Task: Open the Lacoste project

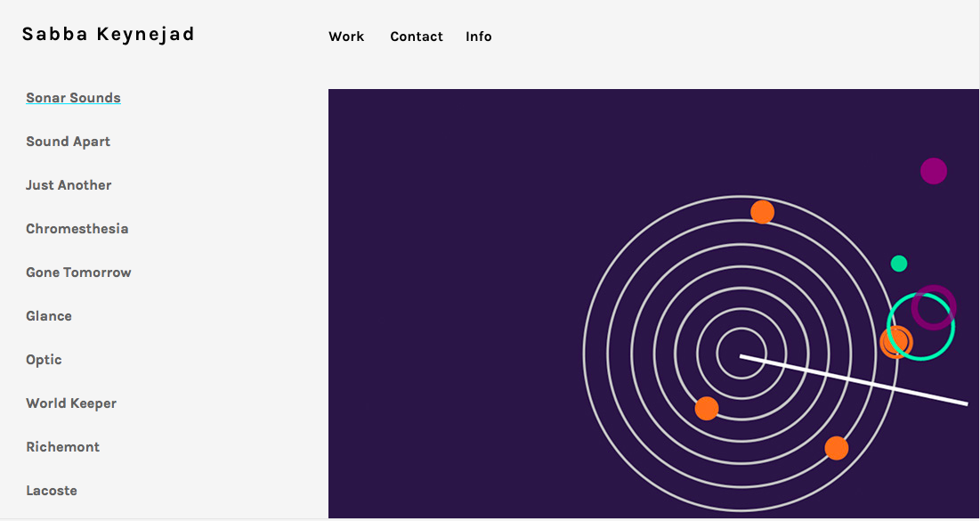Action: pos(52,491)
